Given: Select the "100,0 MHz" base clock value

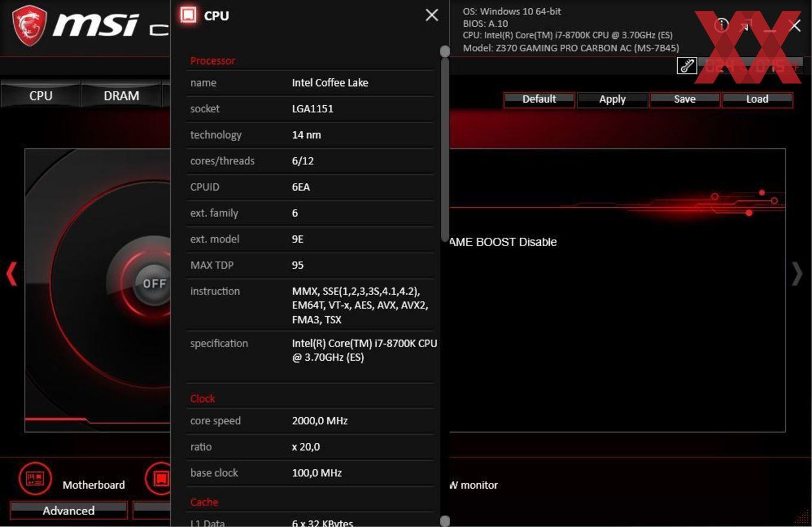Looking at the screenshot, I should [317, 473].
